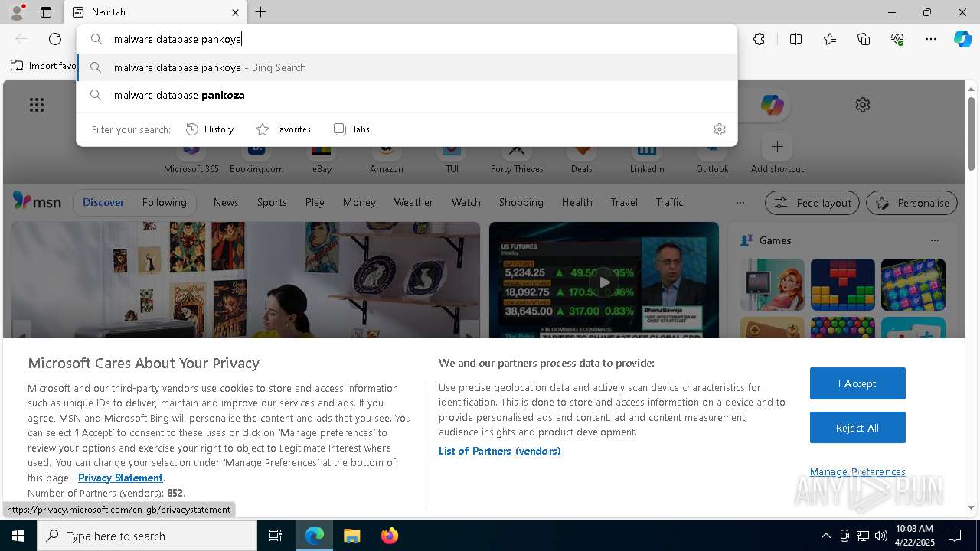Open the page settings gear
This screenshot has width=980, height=551.
coord(863,105)
